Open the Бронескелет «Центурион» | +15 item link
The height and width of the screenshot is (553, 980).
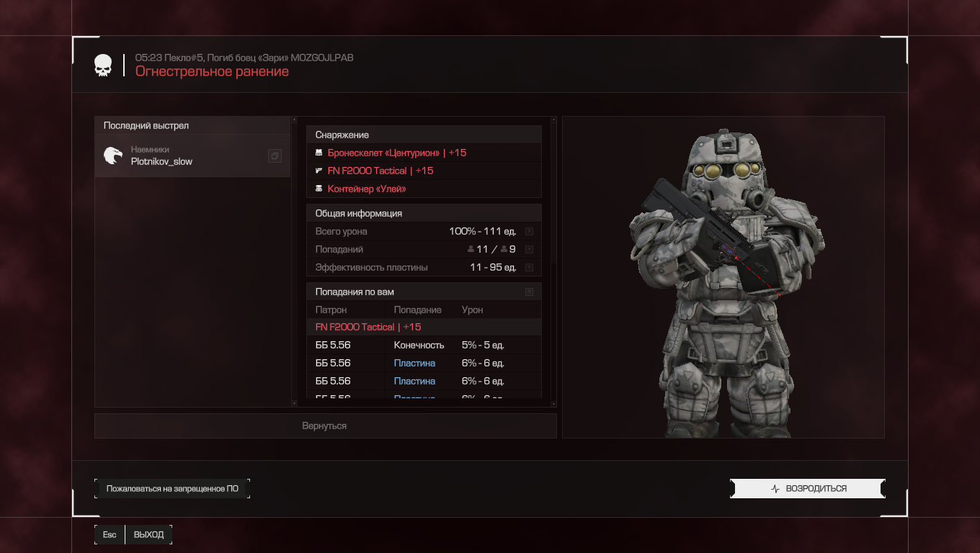pyautogui.click(x=397, y=153)
